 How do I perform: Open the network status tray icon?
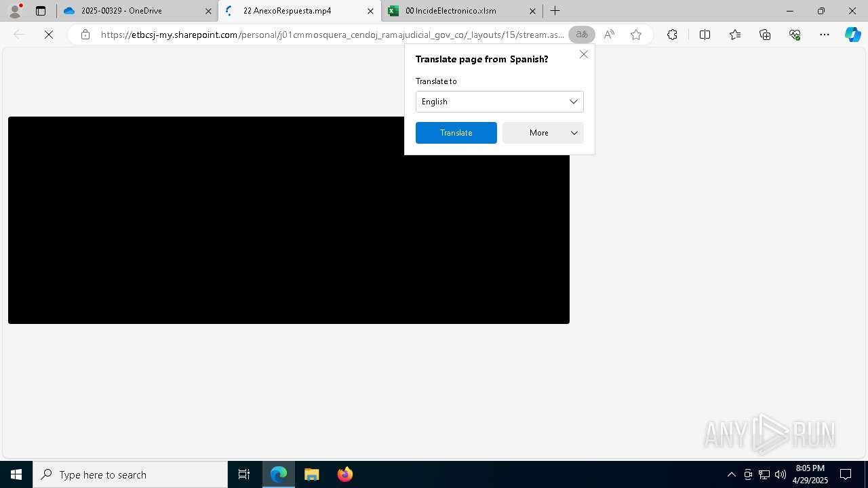point(764,474)
